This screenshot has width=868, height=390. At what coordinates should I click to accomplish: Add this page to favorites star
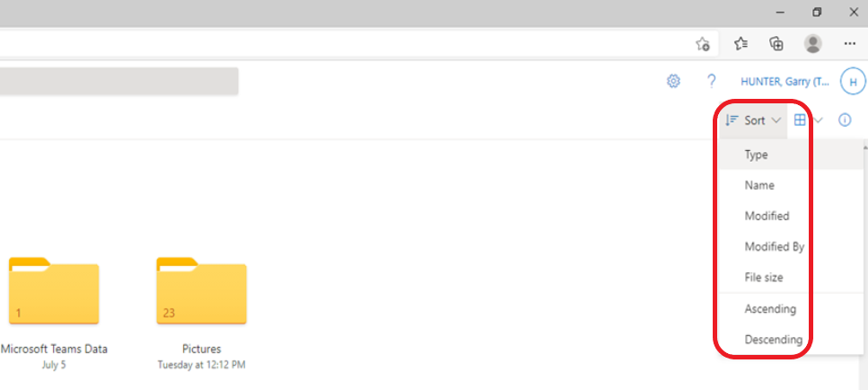[703, 44]
